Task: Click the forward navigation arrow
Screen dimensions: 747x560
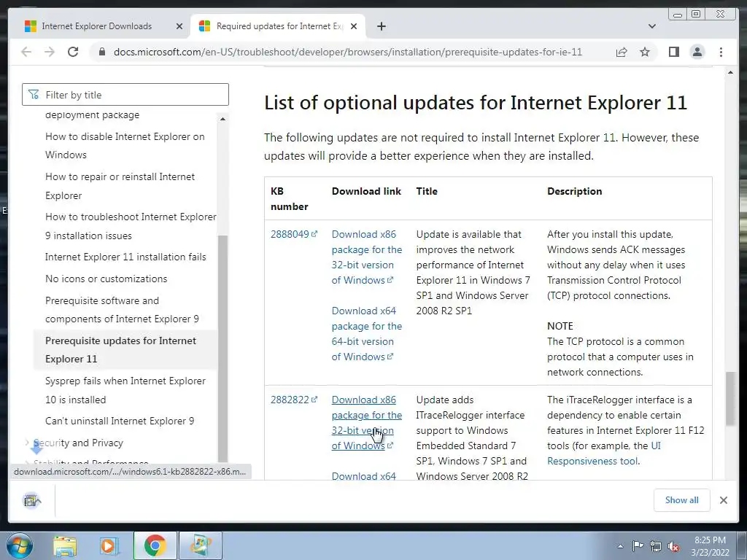Action: [x=50, y=52]
